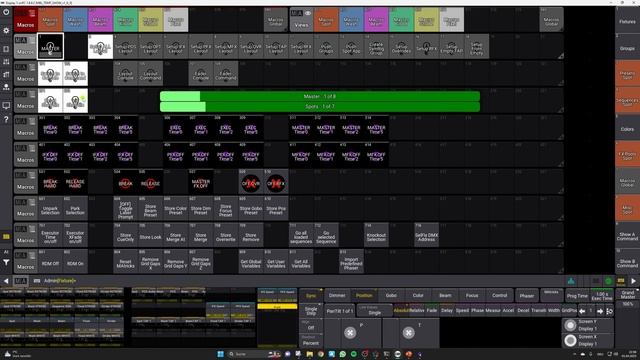Image resolution: width=640 pixels, height=360 pixels.
Task: Open the Screen Y Display 1 selector
Action: (588, 325)
